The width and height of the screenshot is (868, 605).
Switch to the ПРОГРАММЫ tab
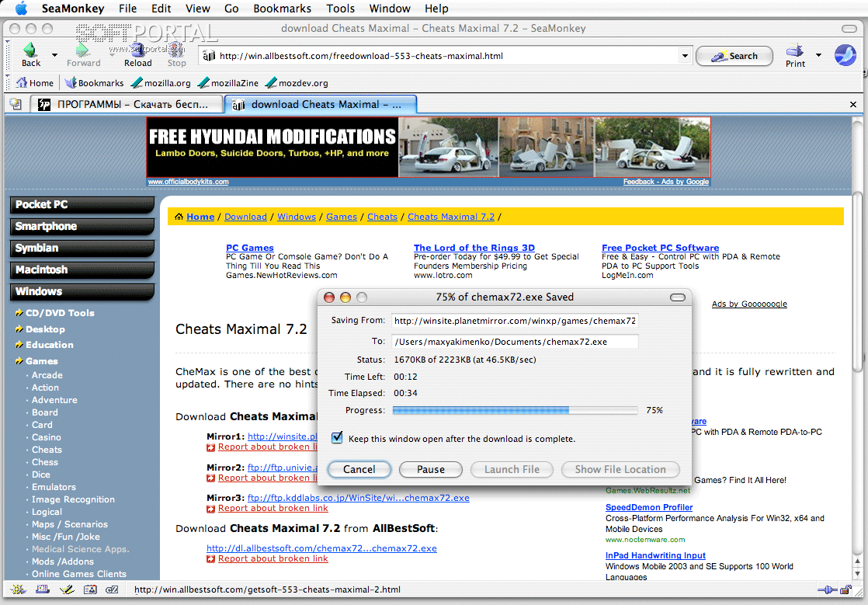tap(127, 104)
